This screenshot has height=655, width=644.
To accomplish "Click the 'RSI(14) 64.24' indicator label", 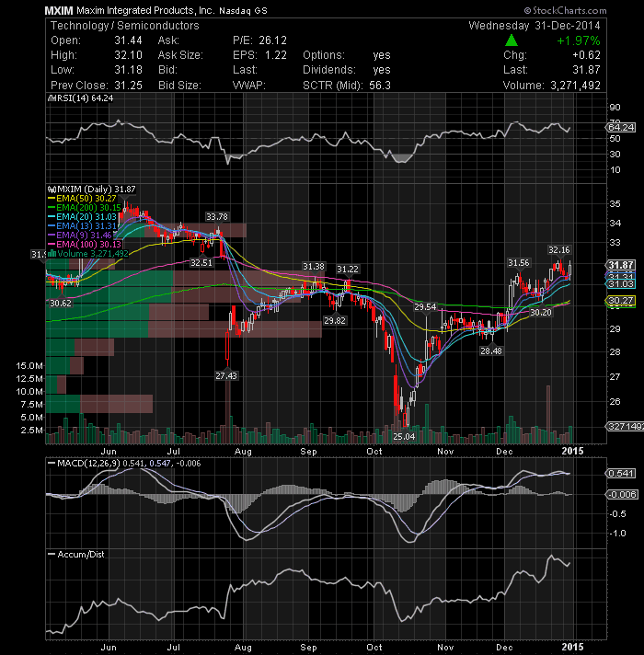I will coord(85,98).
